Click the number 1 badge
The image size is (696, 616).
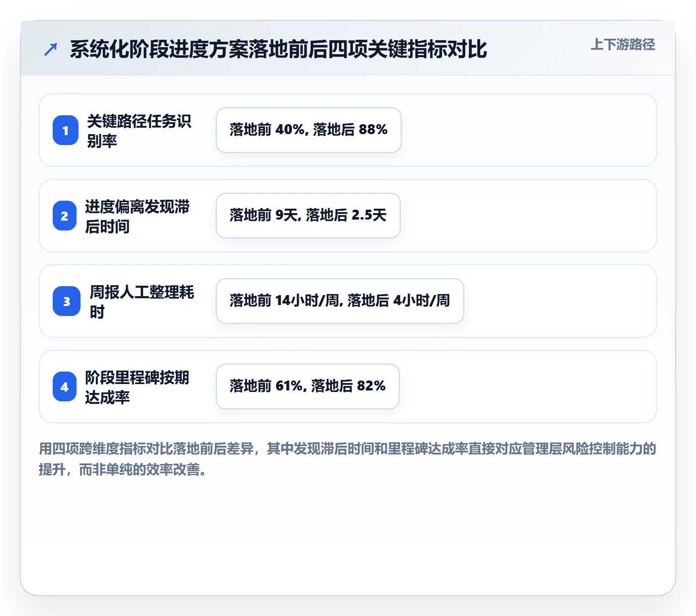[66, 130]
